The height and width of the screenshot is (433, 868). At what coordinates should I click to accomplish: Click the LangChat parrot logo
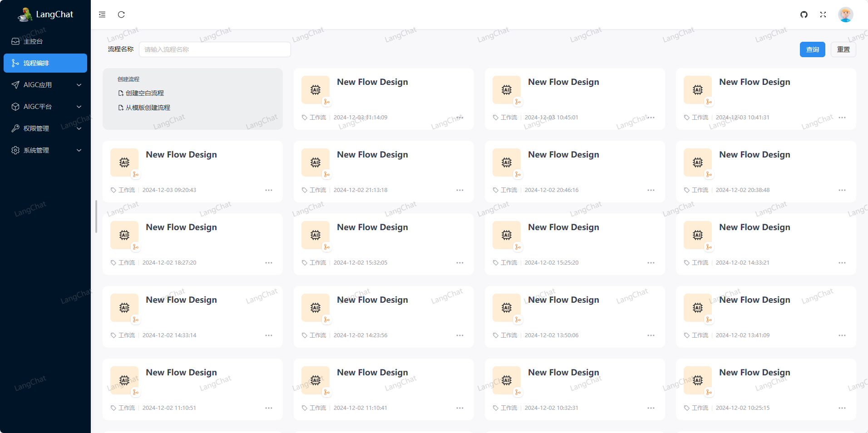point(25,15)
